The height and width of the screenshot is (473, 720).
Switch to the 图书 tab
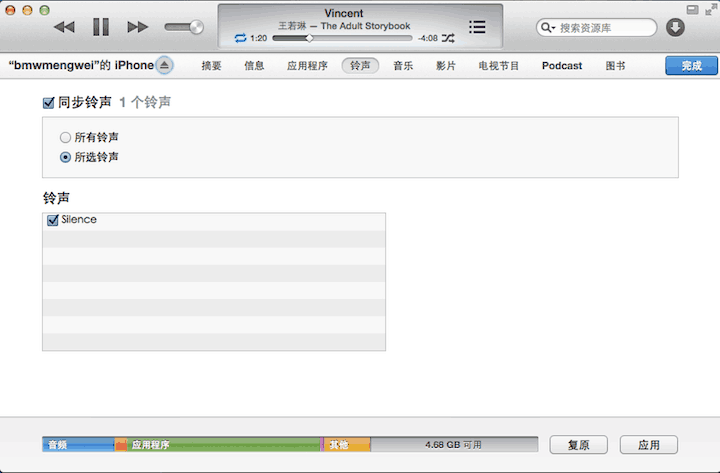point(615,66)
